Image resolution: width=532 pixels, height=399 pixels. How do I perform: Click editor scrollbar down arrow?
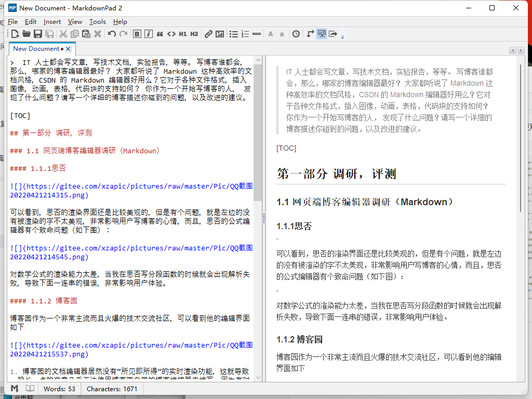(258, 377)
